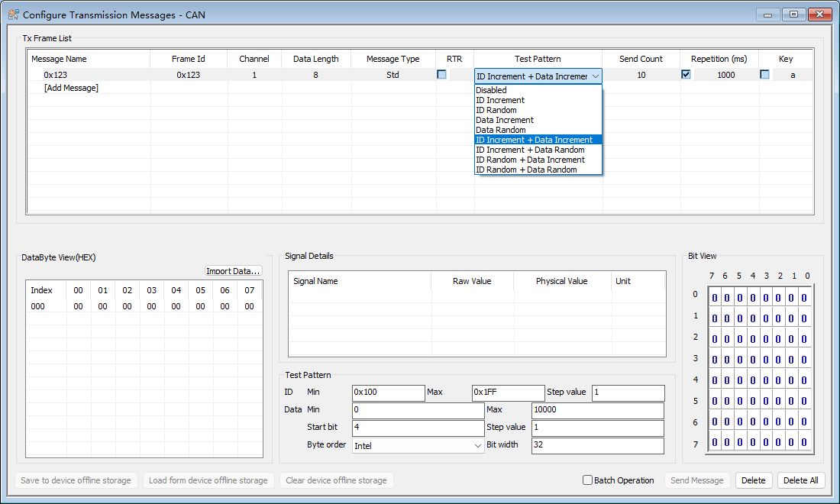Click the Message Type cell Std
The height and width of the screenshot is (504, 840).
click(393, 75)
